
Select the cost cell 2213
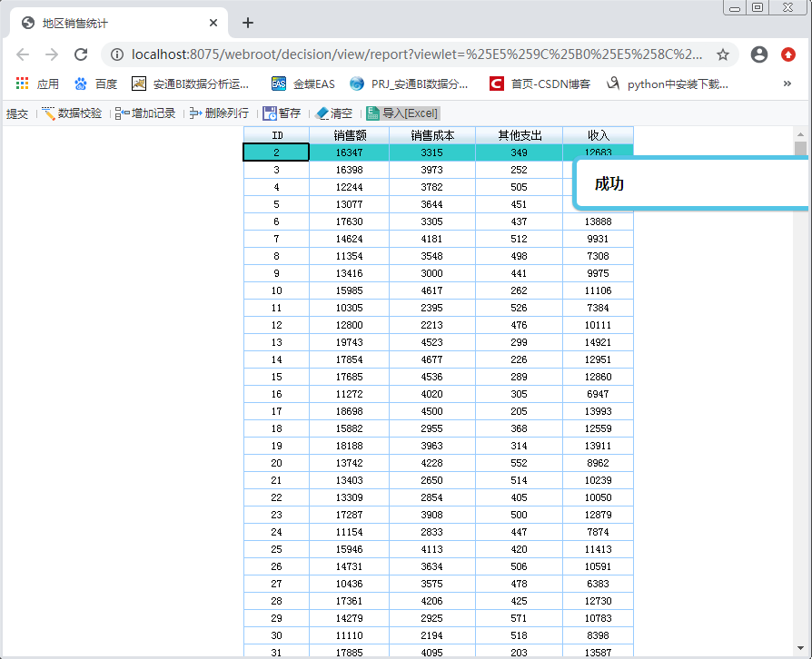pos(432,325)
